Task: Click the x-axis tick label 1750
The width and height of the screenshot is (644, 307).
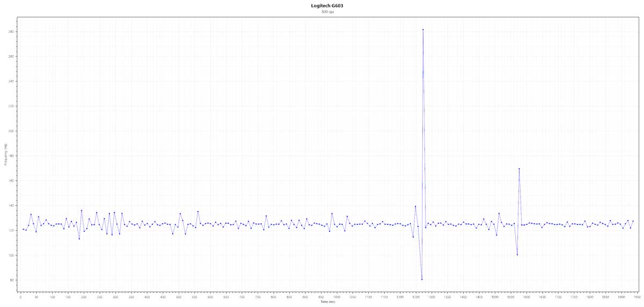Action: [574, 297]
